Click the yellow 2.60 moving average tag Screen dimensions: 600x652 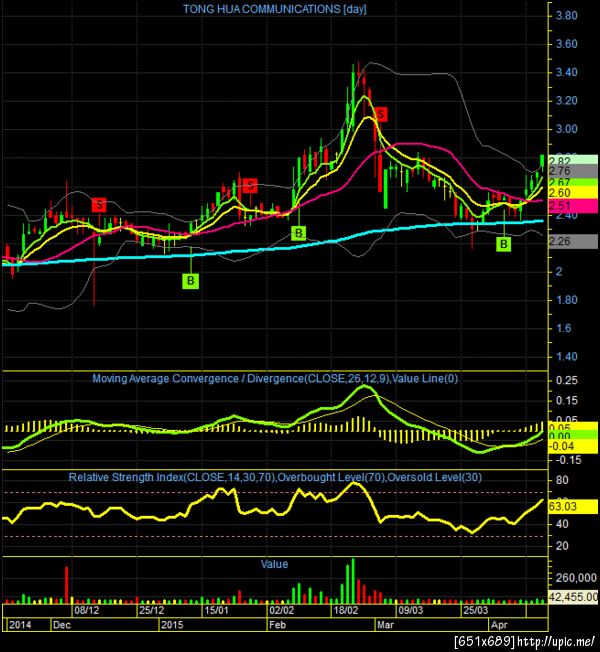point(573,193)
